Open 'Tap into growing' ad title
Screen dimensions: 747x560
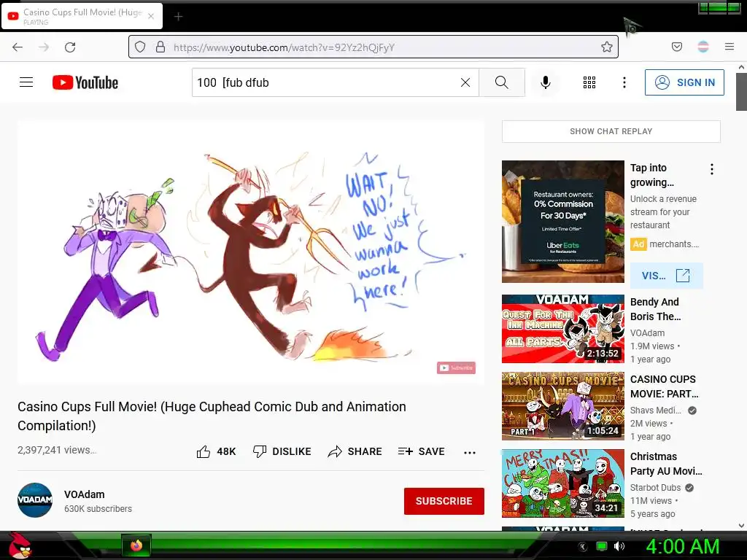point(652,175)
